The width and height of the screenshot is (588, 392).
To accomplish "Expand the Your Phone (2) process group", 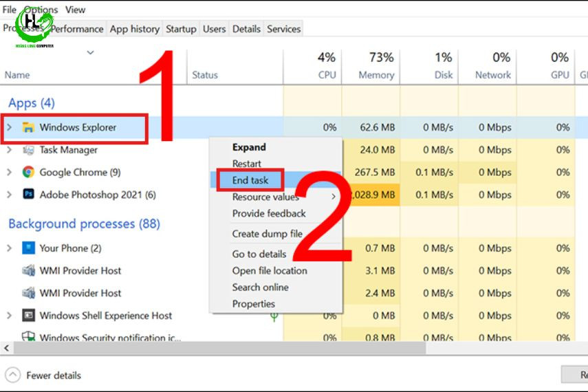I will (x=10, y=248).
